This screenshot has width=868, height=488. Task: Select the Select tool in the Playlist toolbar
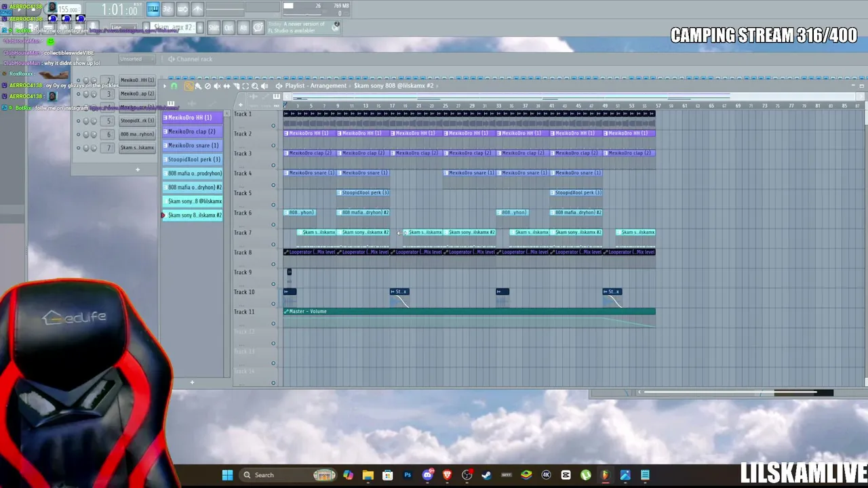click(245, 86)
